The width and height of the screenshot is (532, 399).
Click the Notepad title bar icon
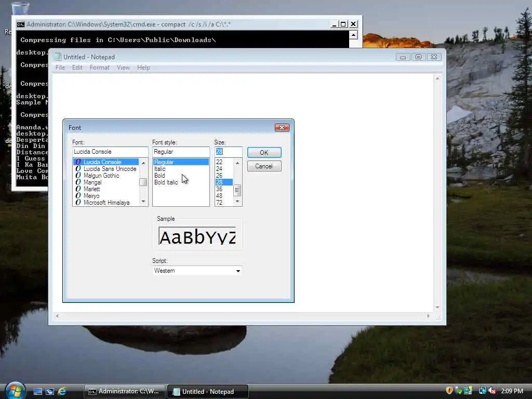58,57
